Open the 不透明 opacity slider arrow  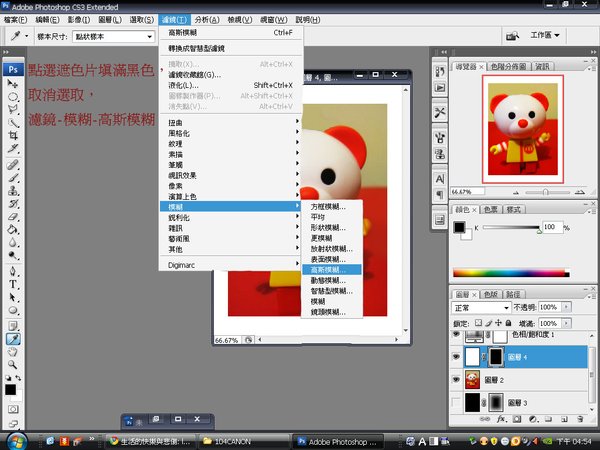pyautogui.click(x=567, y=307)
